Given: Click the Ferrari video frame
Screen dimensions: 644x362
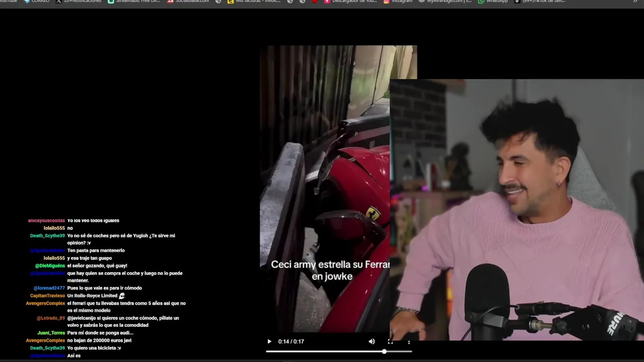Looking at the screenshot, I should [325, 189].
